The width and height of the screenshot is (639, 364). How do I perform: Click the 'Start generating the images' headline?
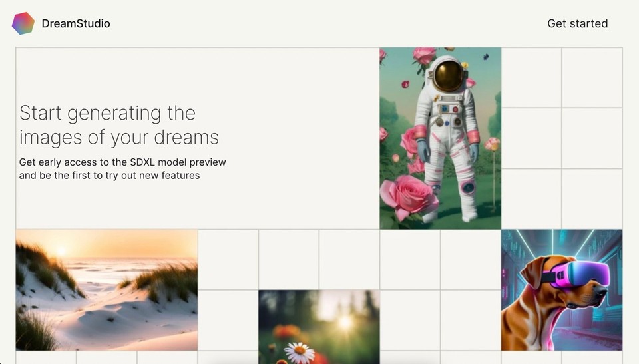click(x=119, y=125)
